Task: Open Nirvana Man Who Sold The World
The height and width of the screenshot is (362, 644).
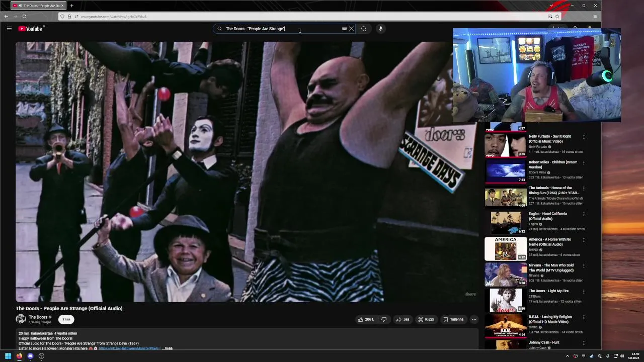Action: pos(551,267)
